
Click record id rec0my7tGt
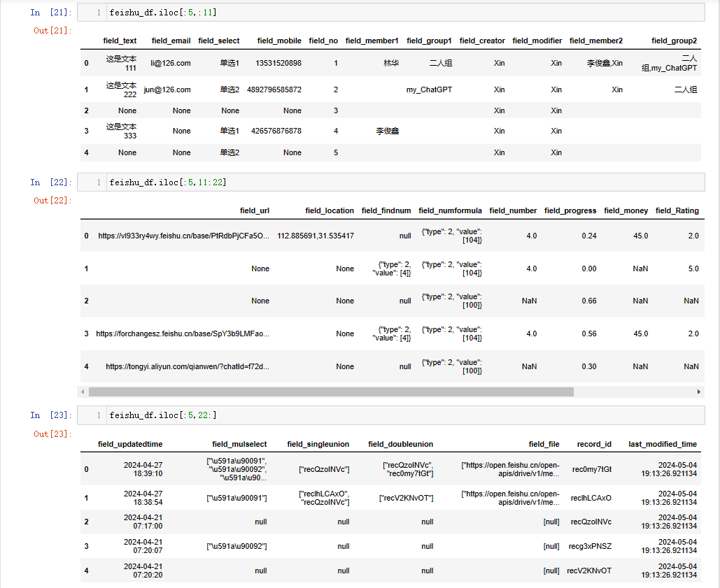point(592,468)
